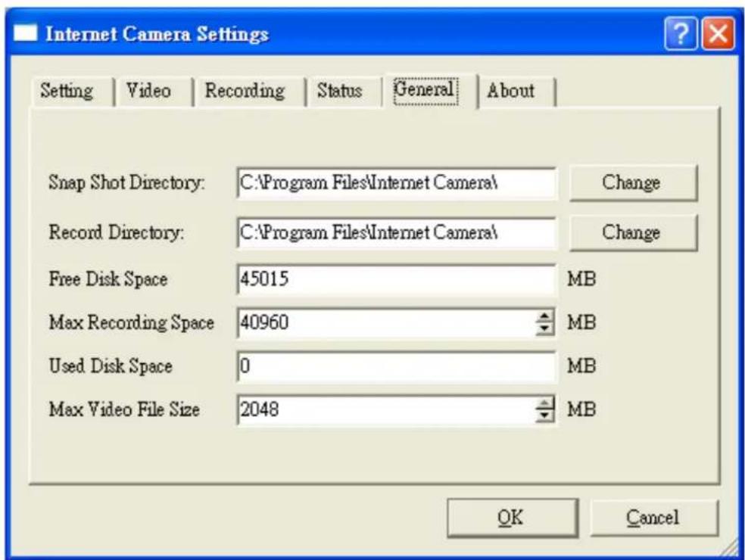Click the Snap Shot Directory label

click(127, 183)
